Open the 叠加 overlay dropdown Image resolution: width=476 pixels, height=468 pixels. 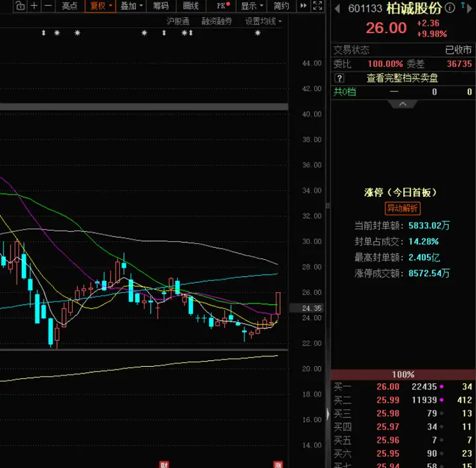click(131, 6)
